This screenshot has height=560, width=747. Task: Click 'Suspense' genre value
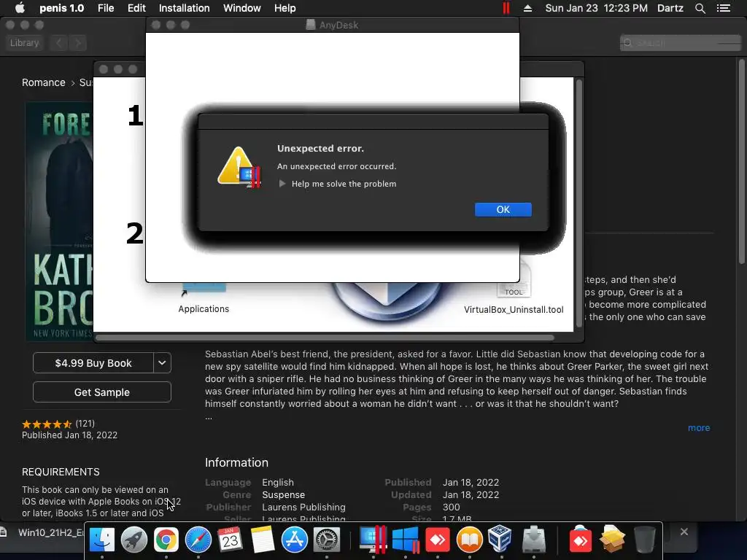pos(283,495)
